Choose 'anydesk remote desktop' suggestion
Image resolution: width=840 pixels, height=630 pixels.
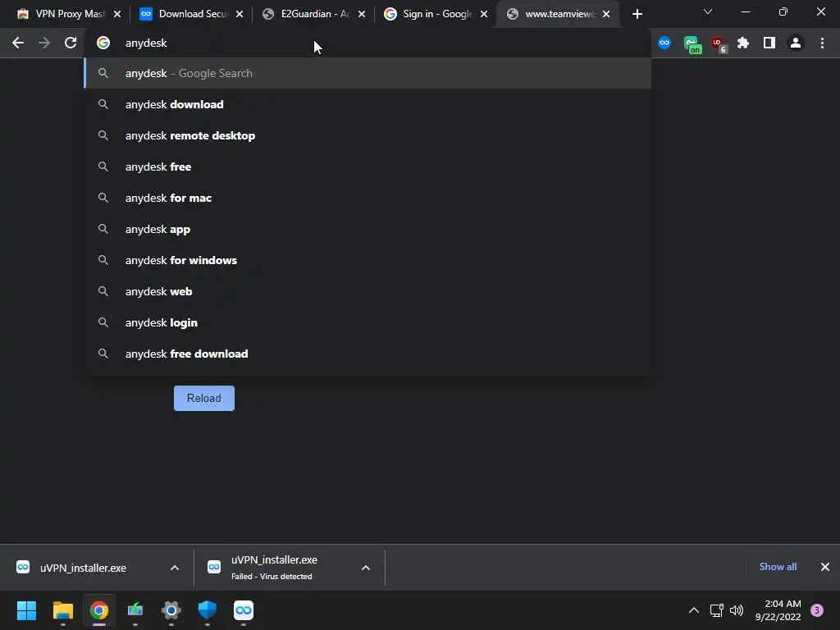pos(367,135)
